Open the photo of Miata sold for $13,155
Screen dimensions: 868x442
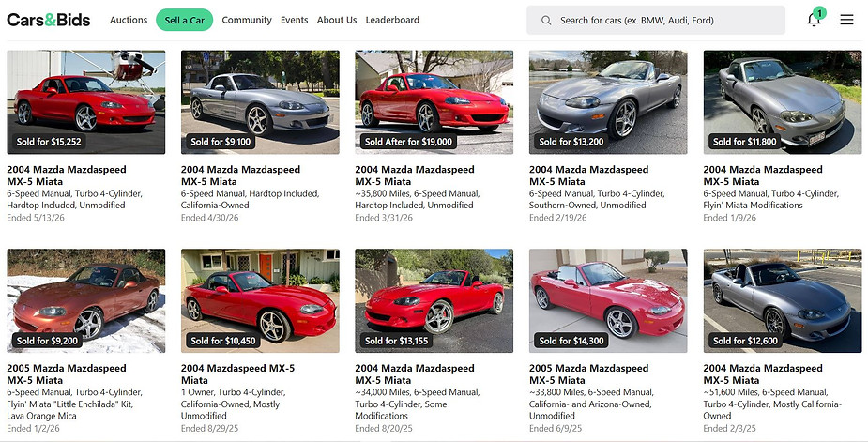(x=434, y=300)
